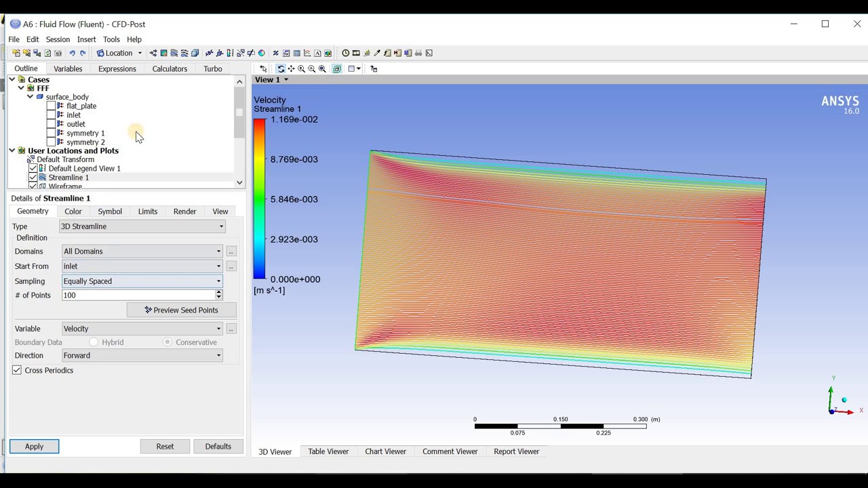The width and height of the screenshot is (868, 488).
Task: Switch to the Color details tab
Action: point(73,211)
